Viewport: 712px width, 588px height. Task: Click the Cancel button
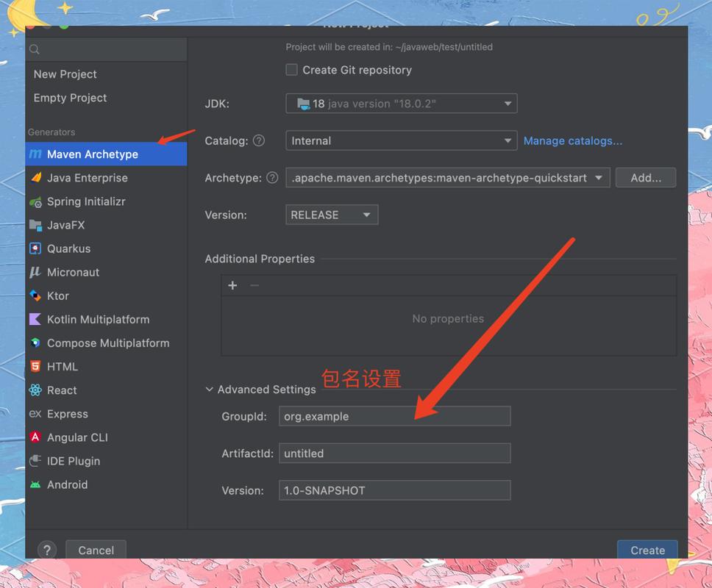(x=96, y=550)
